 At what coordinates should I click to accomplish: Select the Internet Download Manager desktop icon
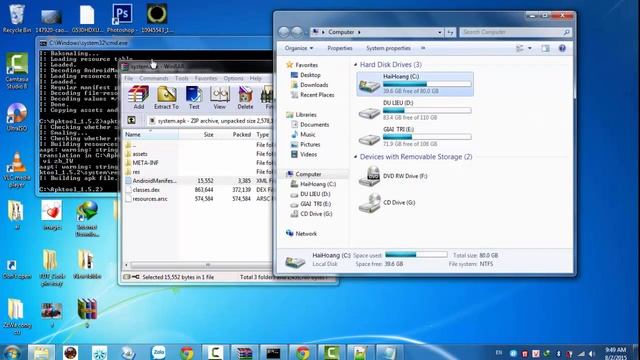click(x=87, y=218)
